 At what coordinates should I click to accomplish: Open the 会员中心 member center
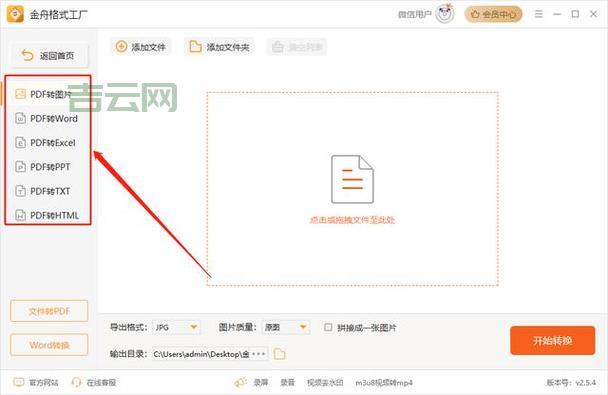(493, 15)
